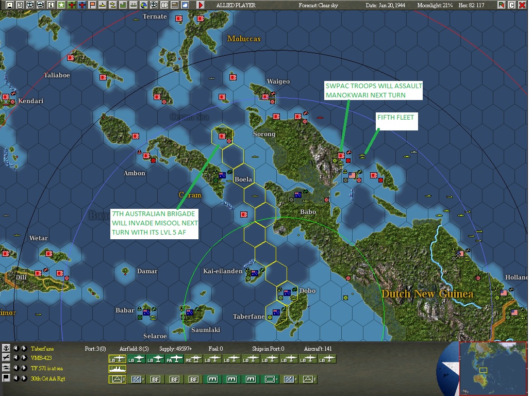Click the ship icon beside TF 571

6,368
